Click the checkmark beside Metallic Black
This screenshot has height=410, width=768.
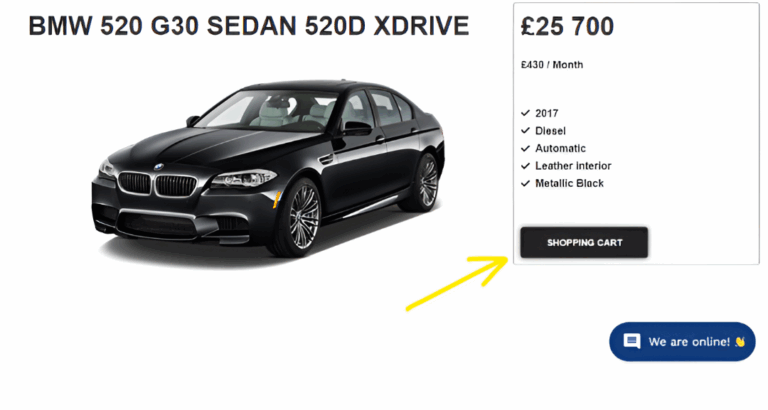click(x=526, y=184)
